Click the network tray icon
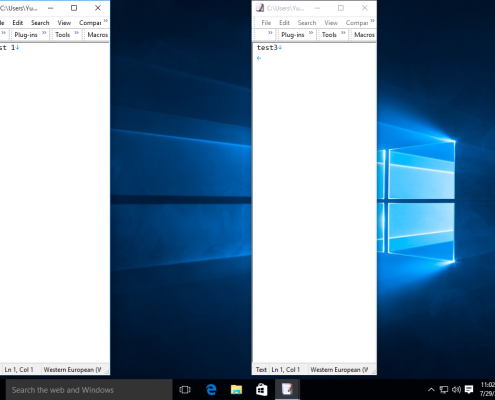 pyautogui.click(x=444, y=389)
